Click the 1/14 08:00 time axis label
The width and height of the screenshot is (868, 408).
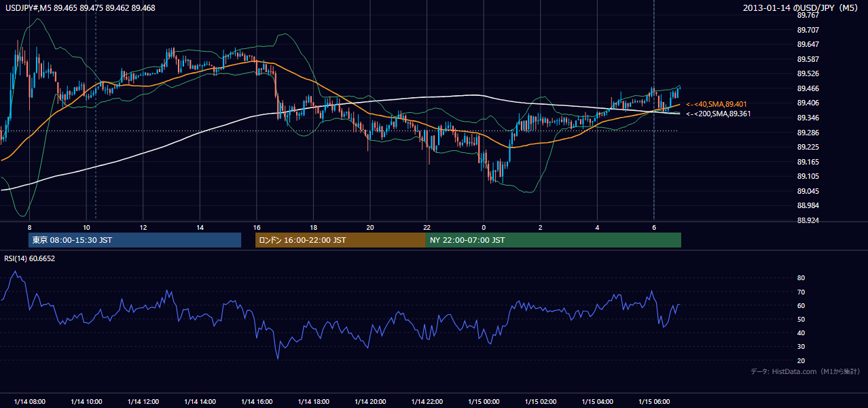pyautogui.click(x=29, y=402)
